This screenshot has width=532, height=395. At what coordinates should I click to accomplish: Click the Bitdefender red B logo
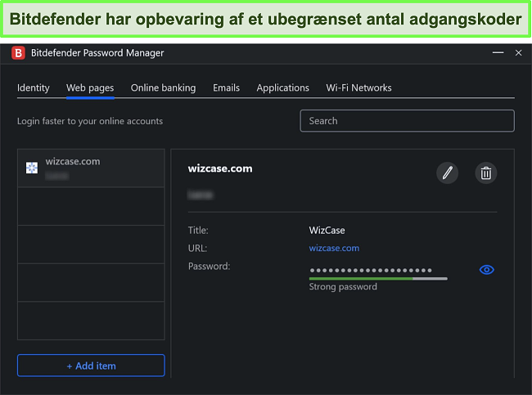[x=18, y=53]
